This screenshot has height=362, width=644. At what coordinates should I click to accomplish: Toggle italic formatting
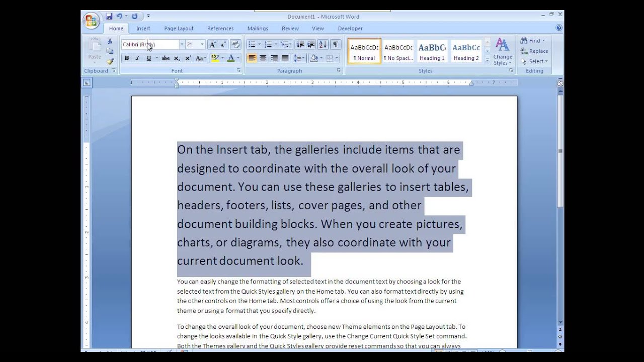[x=137, y=58]
